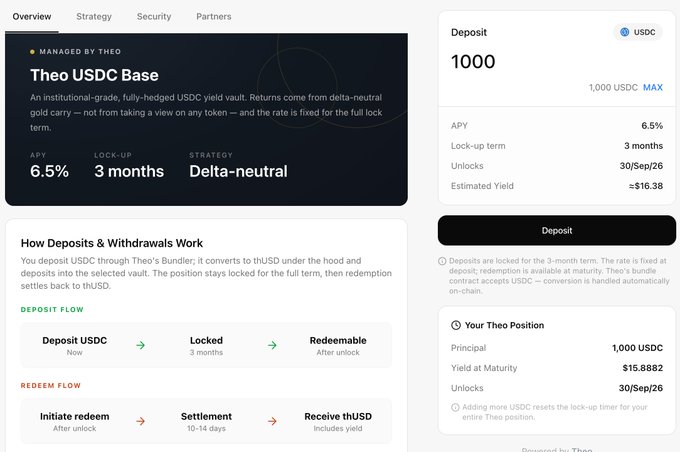Click the Settlement 10-14 days step
Viewport: 680px width, 452px height.
coord(206,422)
